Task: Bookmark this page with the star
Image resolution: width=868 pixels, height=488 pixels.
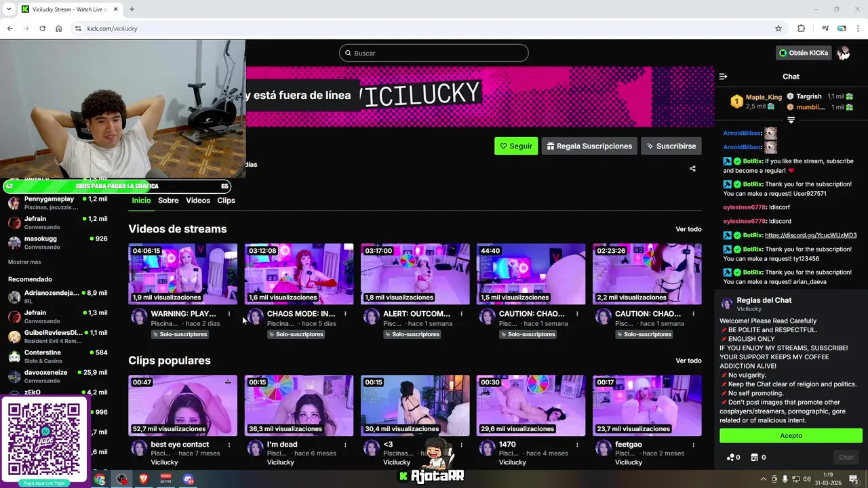Action: (778, 28)
